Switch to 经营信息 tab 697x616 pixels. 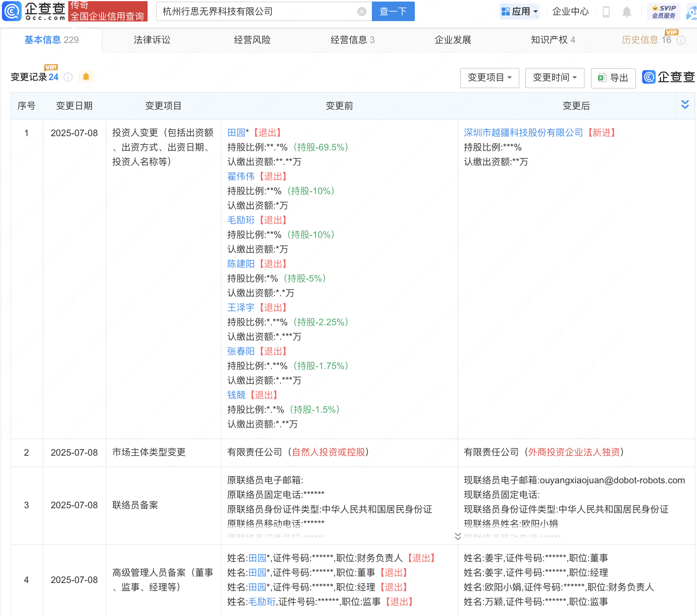point(352,40)
